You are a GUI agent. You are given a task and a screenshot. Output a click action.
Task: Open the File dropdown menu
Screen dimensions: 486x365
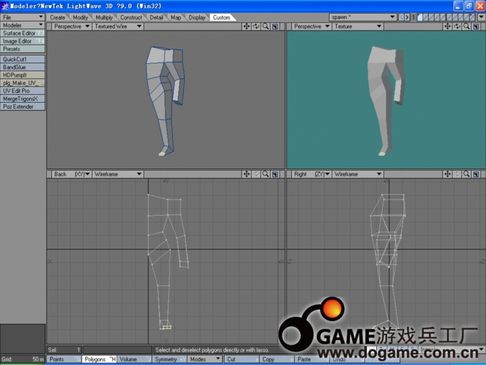[22, 17]
